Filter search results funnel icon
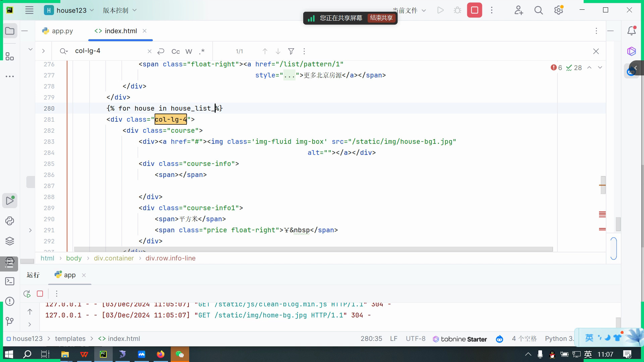The height and width of the screenshot is (362, 644). coord(291,51)
